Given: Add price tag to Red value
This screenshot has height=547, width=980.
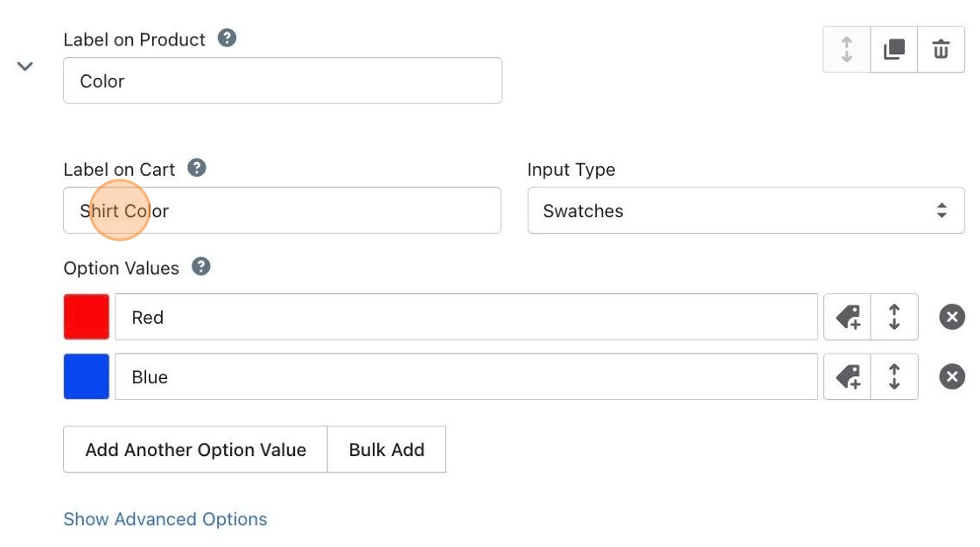Looking at the screenshot, I should [x=847, y=317].
